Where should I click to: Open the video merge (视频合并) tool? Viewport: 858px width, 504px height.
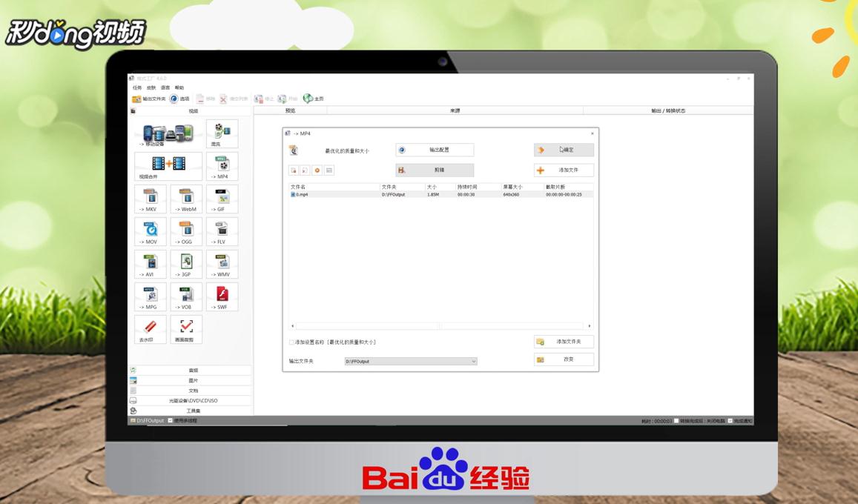click(168, 166)
